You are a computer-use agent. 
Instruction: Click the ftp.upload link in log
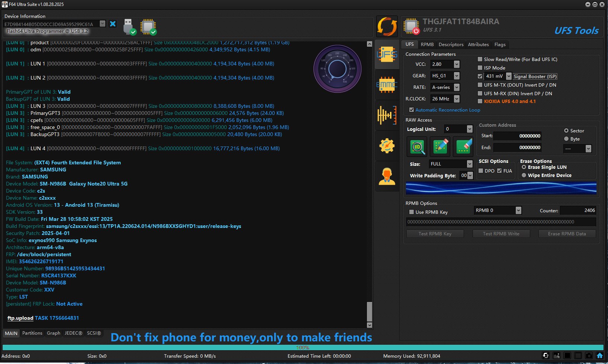tap(20, 318)
